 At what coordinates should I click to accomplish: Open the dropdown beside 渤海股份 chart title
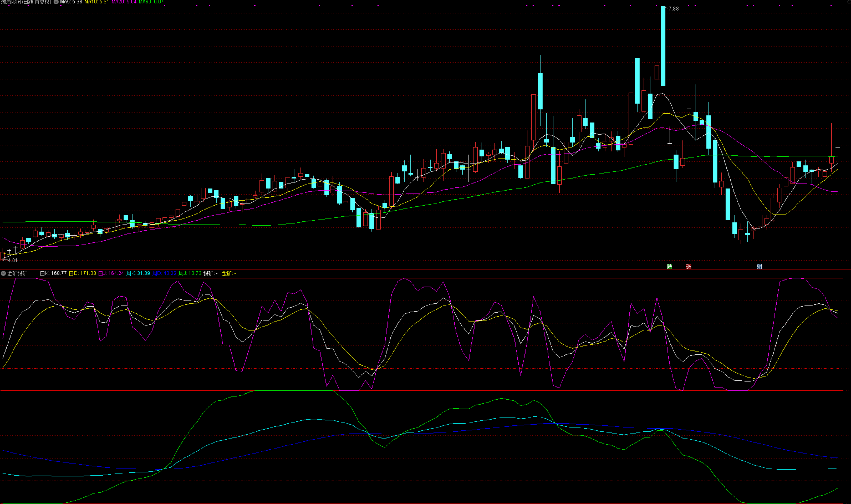56,2
